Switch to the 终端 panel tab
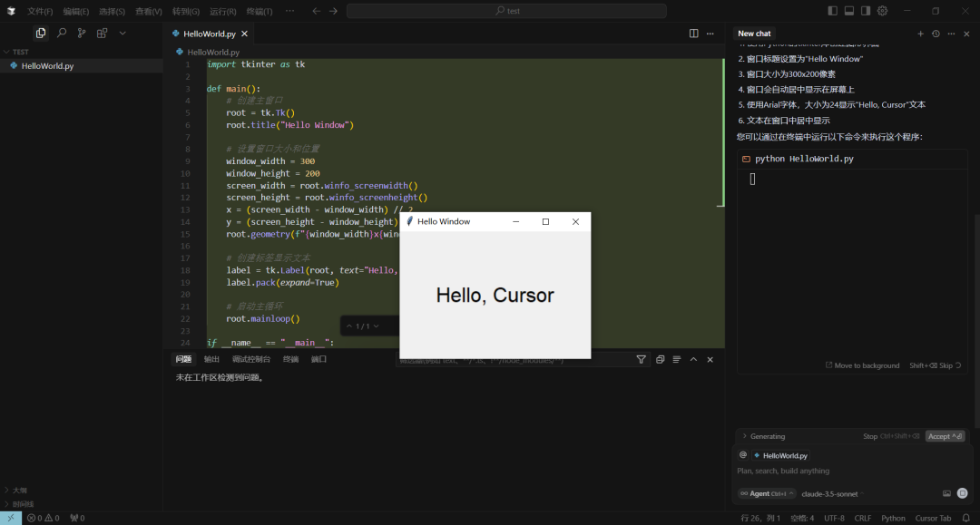The image size is (980, 525). click(x=290, y=359)
